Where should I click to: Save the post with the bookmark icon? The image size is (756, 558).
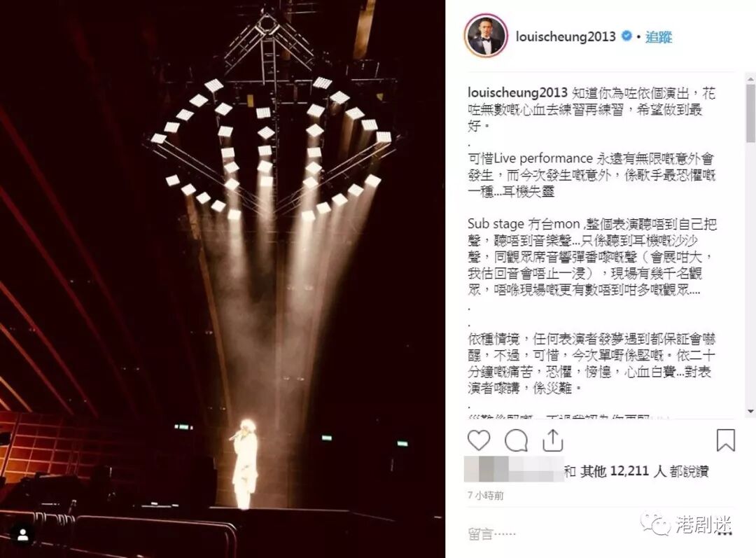[x=726, y=440]
